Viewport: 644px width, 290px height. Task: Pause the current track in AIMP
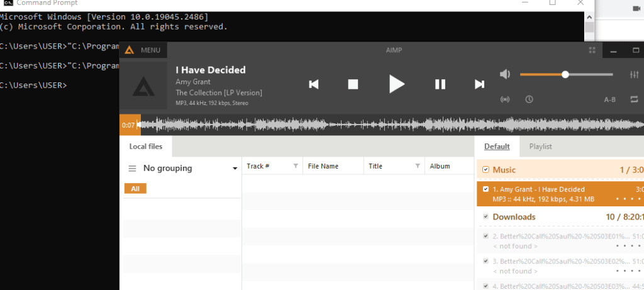tap(440, 84)
